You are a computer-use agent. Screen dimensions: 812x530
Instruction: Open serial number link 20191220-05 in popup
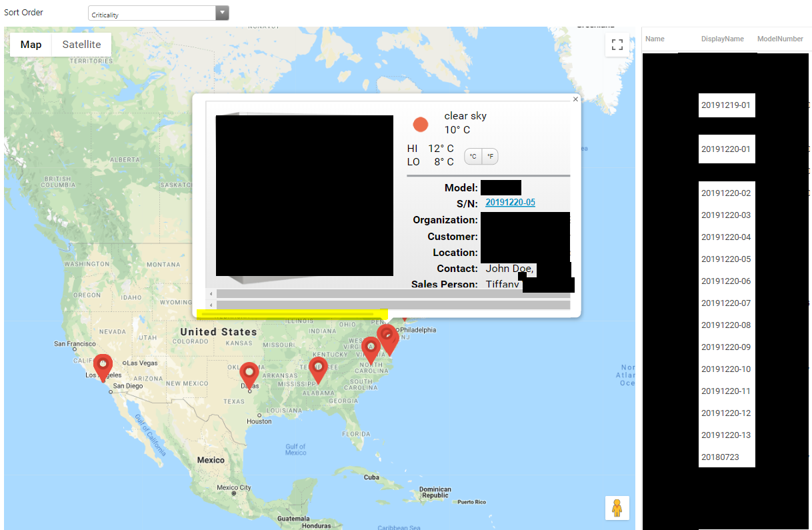click(x=510, y=202)
